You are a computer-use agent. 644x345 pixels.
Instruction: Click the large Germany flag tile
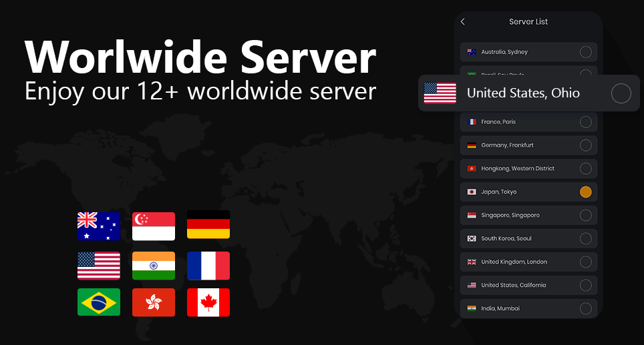coord(208,224)
